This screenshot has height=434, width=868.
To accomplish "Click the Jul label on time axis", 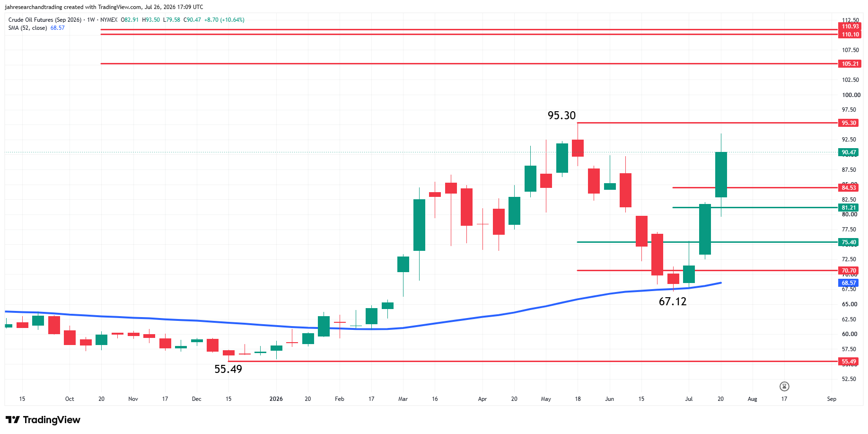I will click(689, 399).
